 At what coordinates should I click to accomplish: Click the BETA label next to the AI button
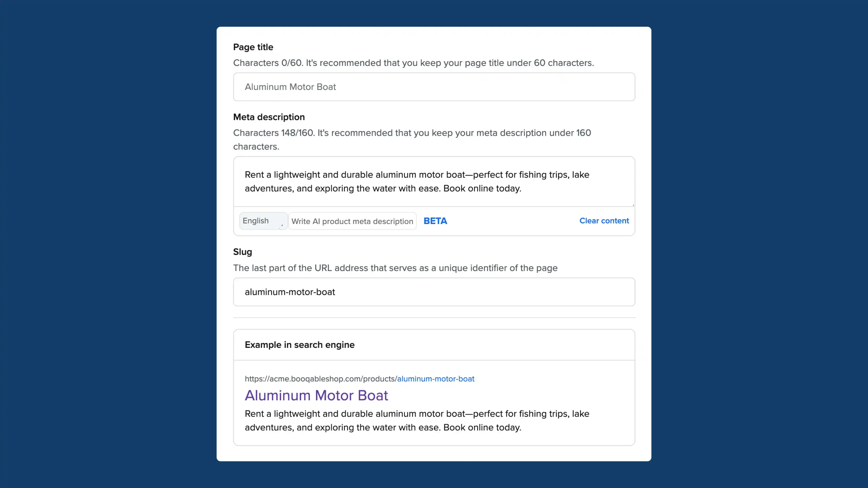435,221
